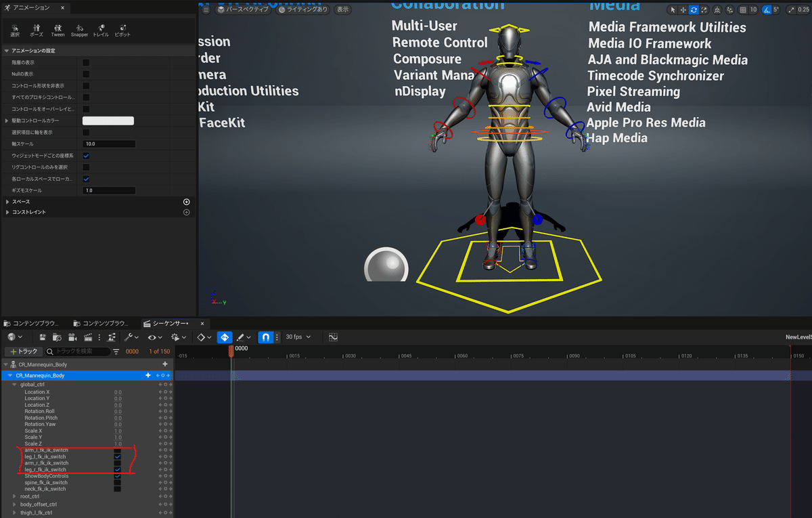Click the plus on CR_Mannequin_Body actor row
This screenshot has width=812, height=518.
pyautogui.click(x=164, y=364)
